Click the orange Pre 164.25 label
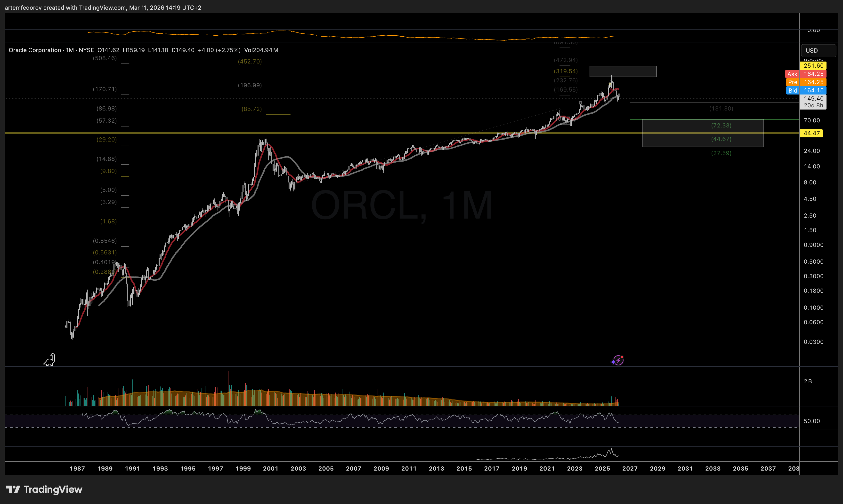 coord(806,82)
